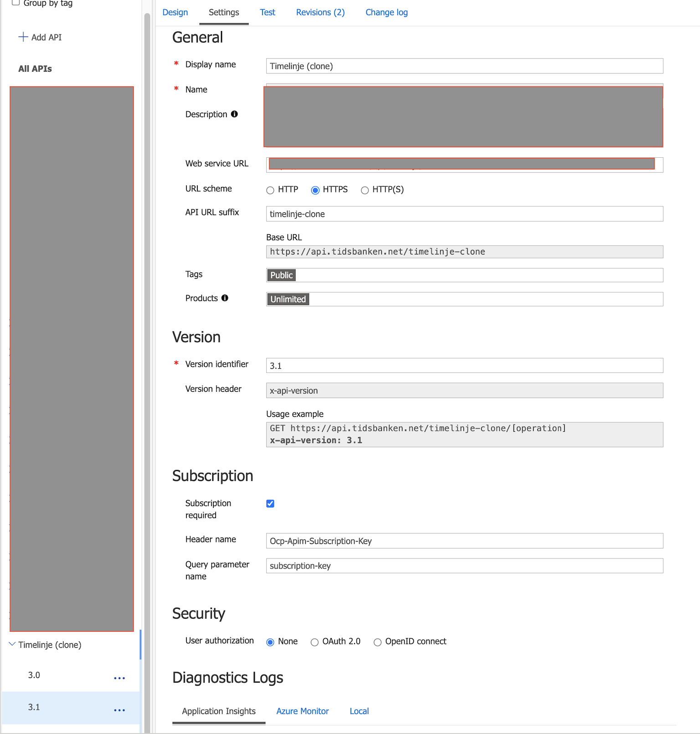Click the Unlimited product chip
This screenshot has width=700, height=734.
pyautogui.click(x=288, y=299)
